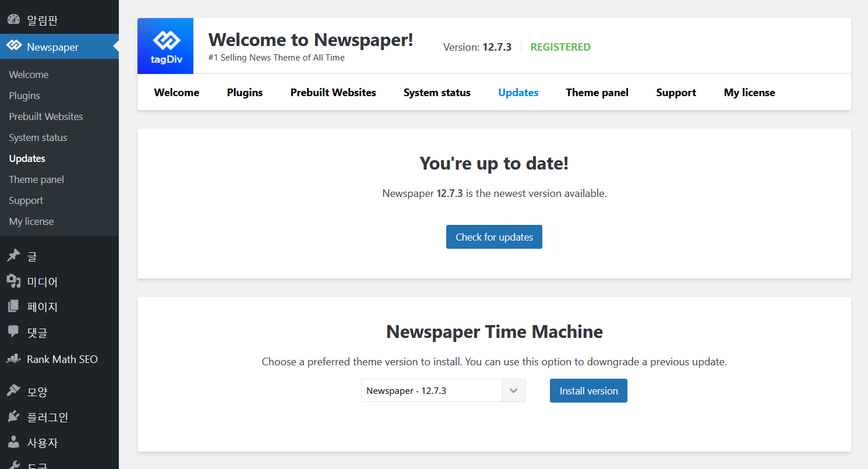Open the 댓글 comments menu
868x469 pixels.
coord(59,332)
